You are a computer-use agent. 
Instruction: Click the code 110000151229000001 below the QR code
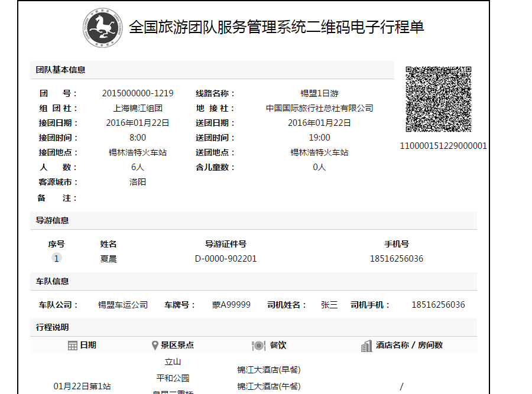click(x=443, y=146)
